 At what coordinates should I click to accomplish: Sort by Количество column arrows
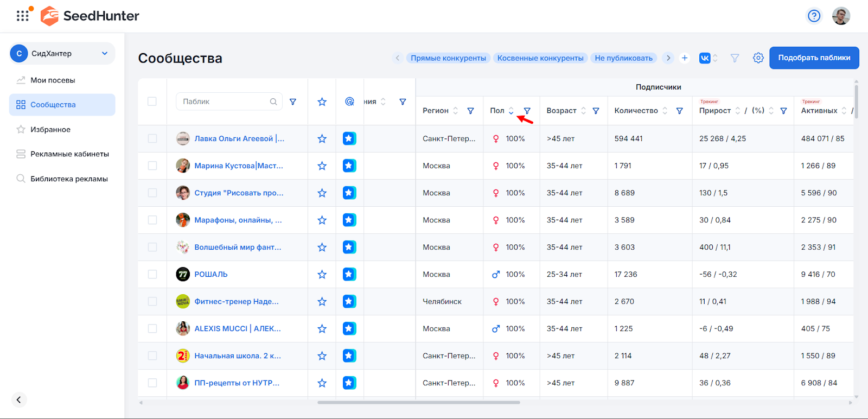click(x=665, y=111)
